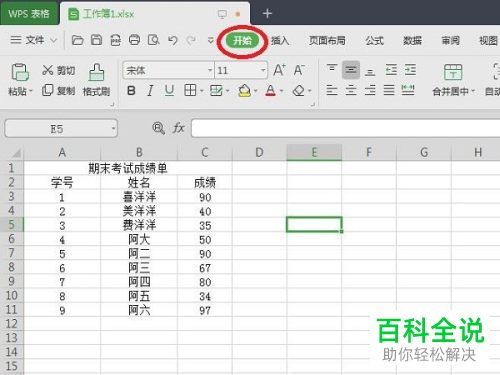The image size is (500, 375).
Task: Click the eraser clear-format icon
Action: pyautogui.click(x=299, y=90)
